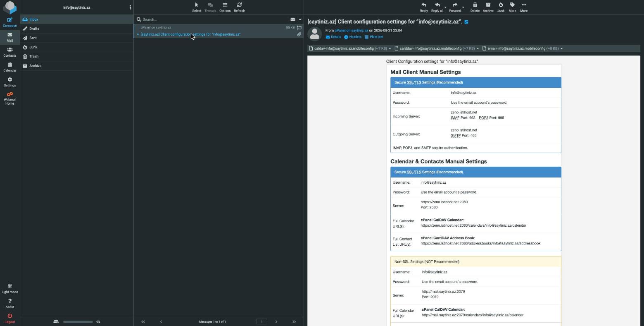The height and width of the screenshot is (326, 644).
Task: Select the Junk folder
Action: [x=77, y=47]
